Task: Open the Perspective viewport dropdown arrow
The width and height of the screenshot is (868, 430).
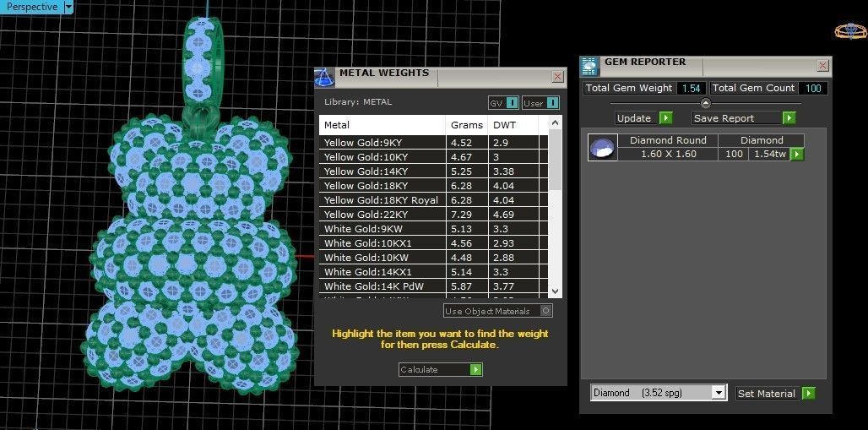Action: pos(68,7)
